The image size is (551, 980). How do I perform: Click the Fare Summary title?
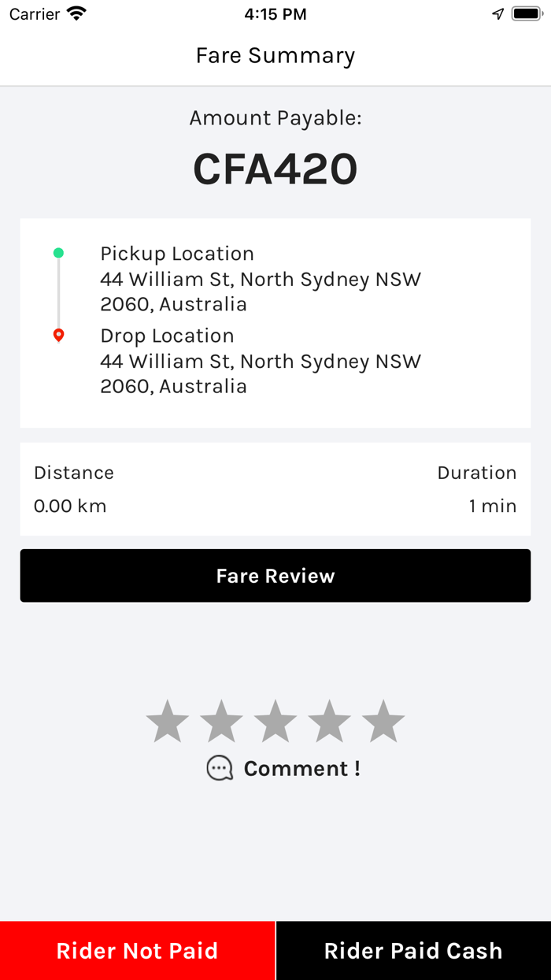[275, 55]
